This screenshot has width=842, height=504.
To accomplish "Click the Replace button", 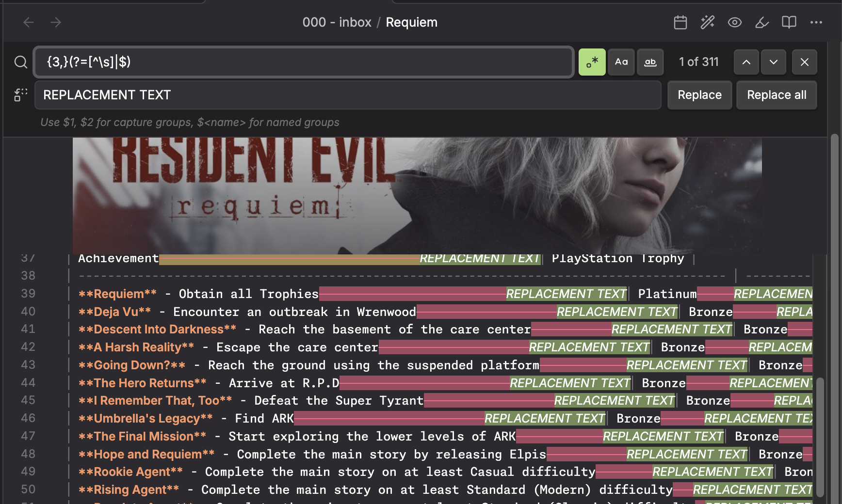I will [x=700, y=95].
